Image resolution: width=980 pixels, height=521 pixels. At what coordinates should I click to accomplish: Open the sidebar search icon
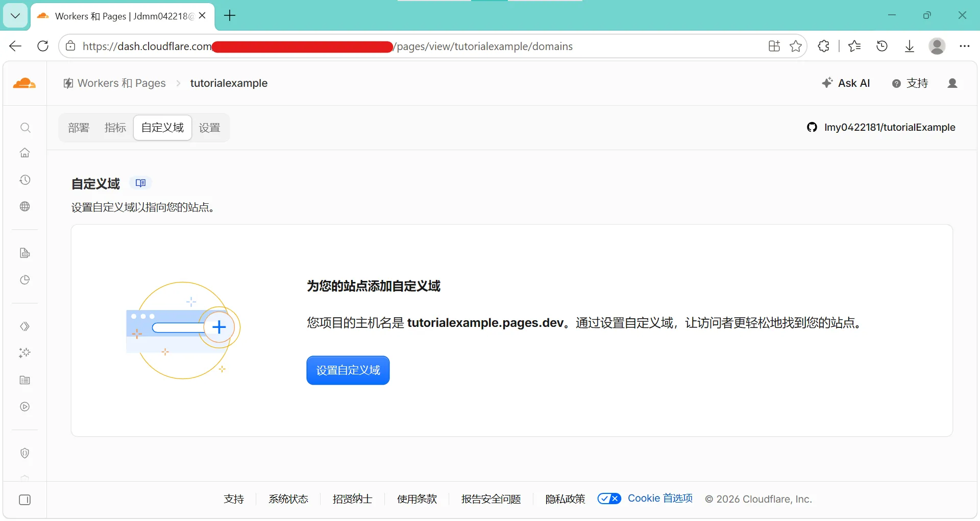(25, 128)
